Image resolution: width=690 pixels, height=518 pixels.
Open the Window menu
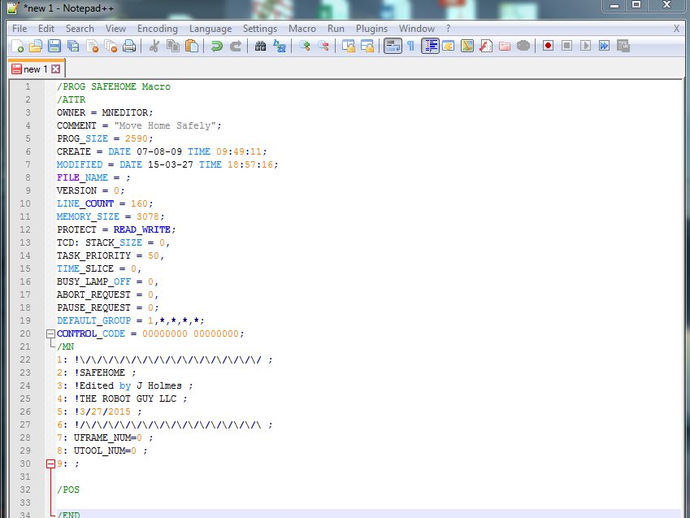click(x=417, y=29)
